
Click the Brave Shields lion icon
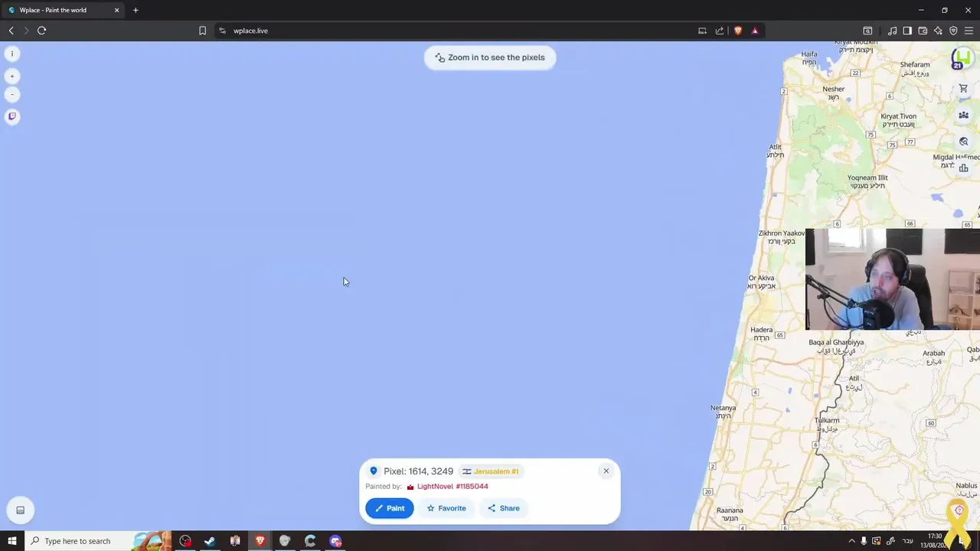pos(737,31)
